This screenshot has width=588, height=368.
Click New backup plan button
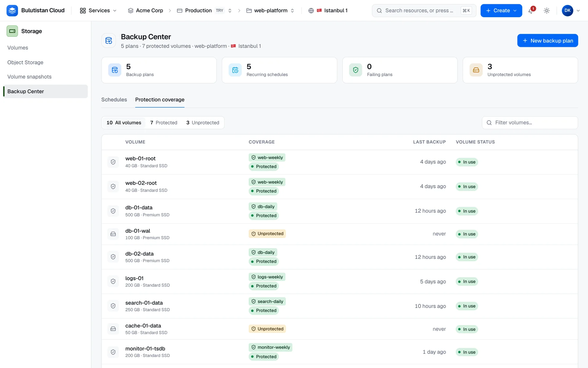tap(548, 40)
